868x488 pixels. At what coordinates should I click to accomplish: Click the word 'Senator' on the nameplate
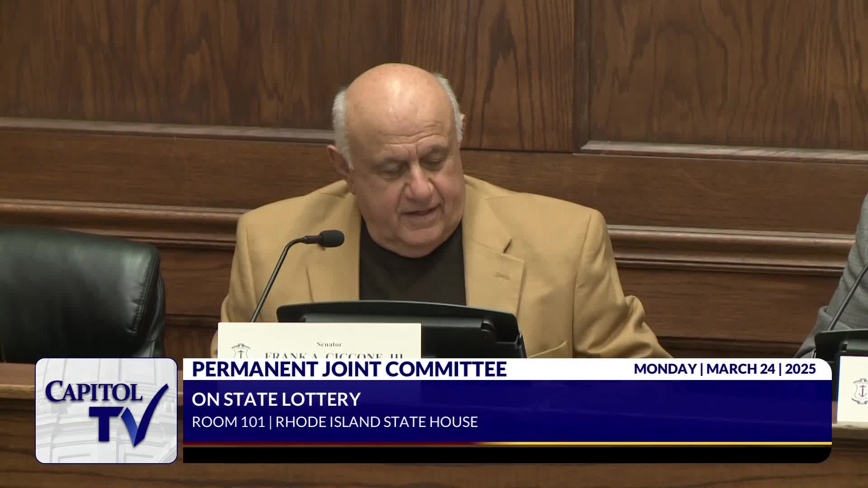[329, 344]
